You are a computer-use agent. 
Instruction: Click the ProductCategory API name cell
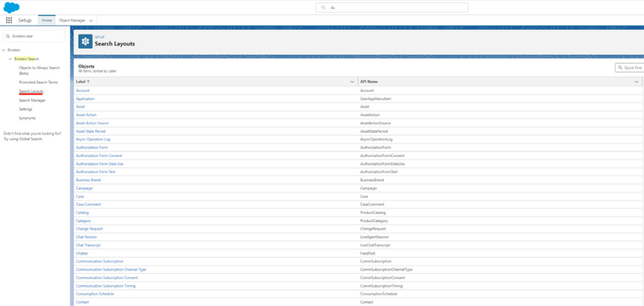(x=374, y=221)
